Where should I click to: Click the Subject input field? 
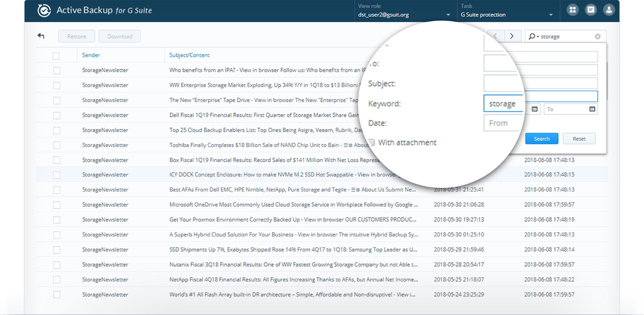pos(540,83)
